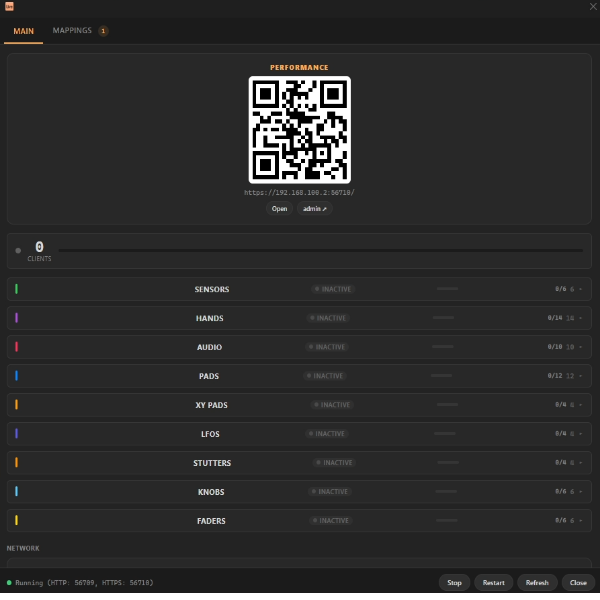Click the orange STUTTERS color marker
The width and height of the screenshot is (600, 600).
pos(16,462)
